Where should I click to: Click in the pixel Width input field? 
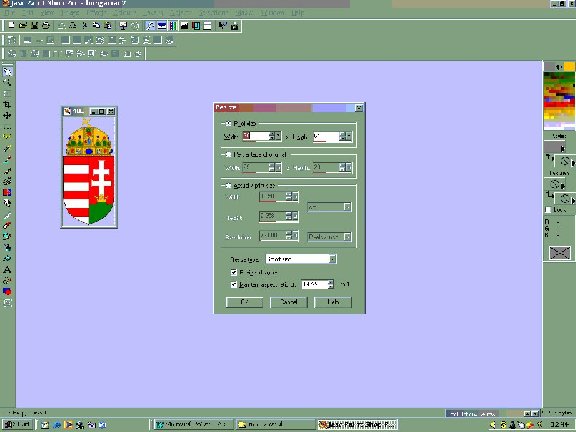point(256,136)
